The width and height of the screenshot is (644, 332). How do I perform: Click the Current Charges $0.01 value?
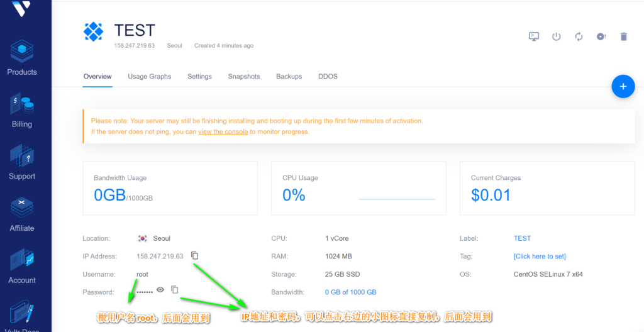491,195
